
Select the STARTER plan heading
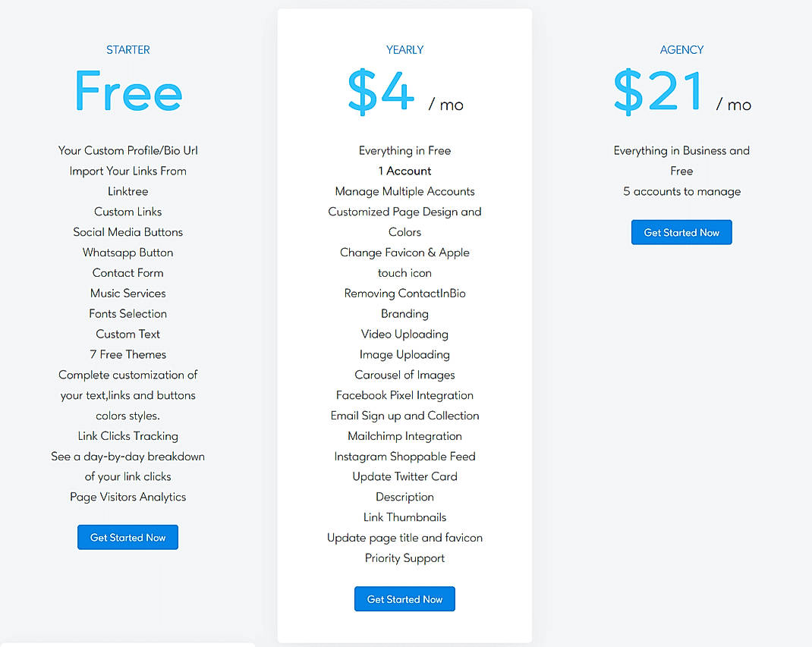[127, 49]
